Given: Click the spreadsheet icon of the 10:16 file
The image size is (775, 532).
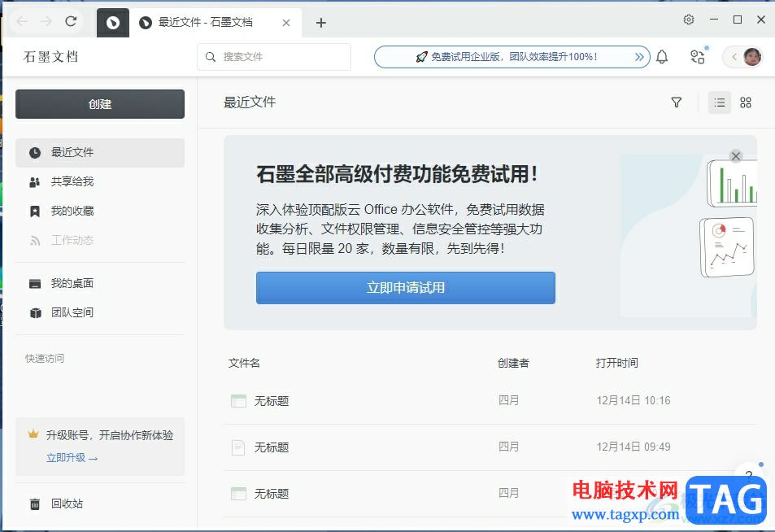Looking at the screenshot, I should 238,401.
